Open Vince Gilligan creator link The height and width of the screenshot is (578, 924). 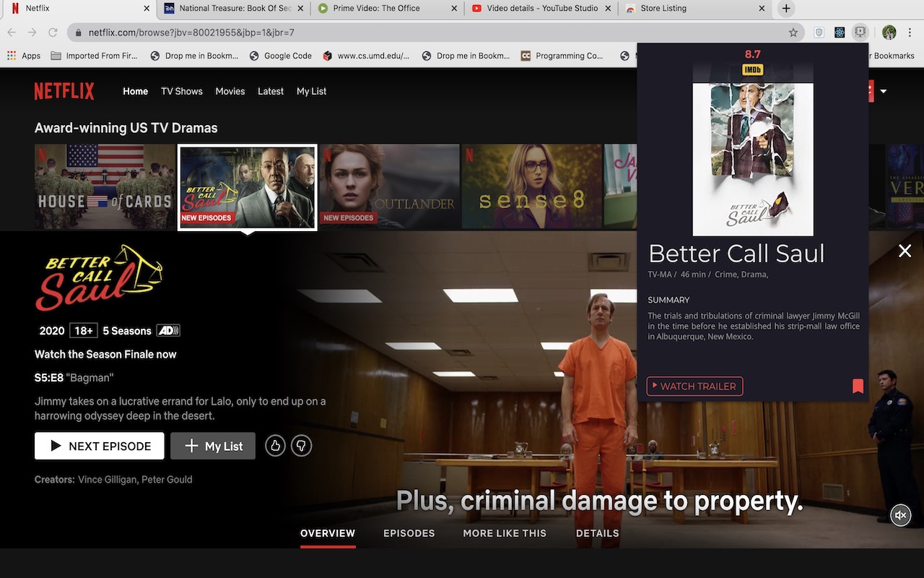(108, 480)
